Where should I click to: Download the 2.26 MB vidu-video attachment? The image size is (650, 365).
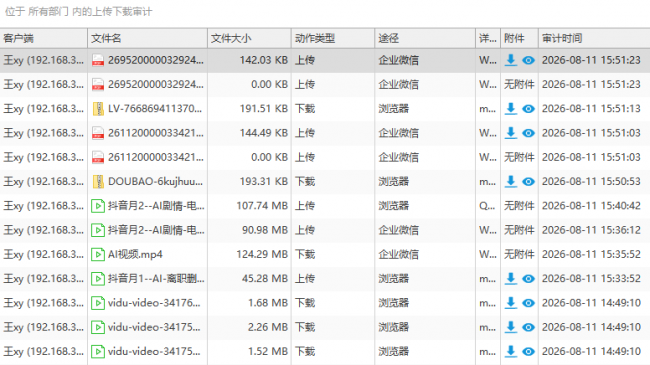[511, 327]
